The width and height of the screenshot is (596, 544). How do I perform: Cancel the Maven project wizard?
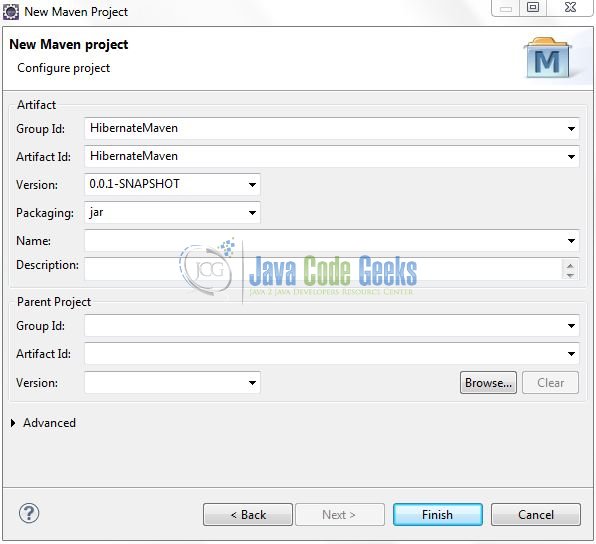tap(536, 515)
